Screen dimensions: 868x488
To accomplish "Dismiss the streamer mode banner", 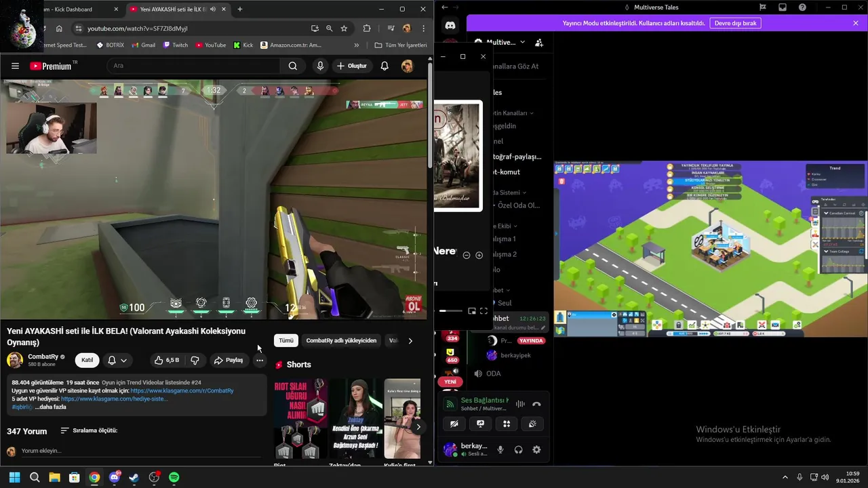I will click(x=856, y=23).
